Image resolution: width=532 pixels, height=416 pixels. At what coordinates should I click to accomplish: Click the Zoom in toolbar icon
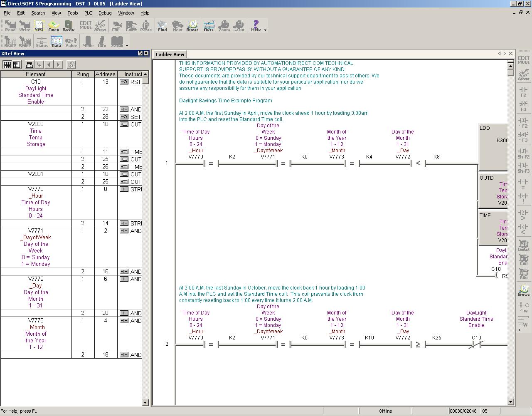pyautogui.click(x=224, y=26)
